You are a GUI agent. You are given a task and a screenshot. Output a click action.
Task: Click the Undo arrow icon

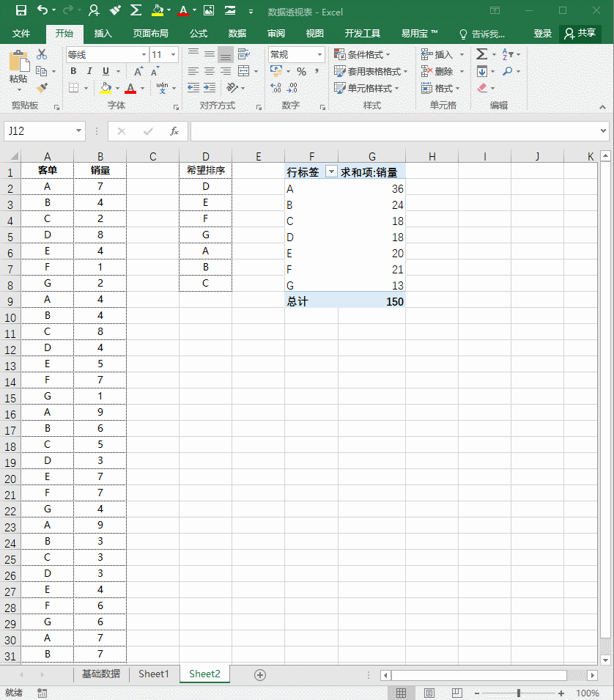point(42,10)
